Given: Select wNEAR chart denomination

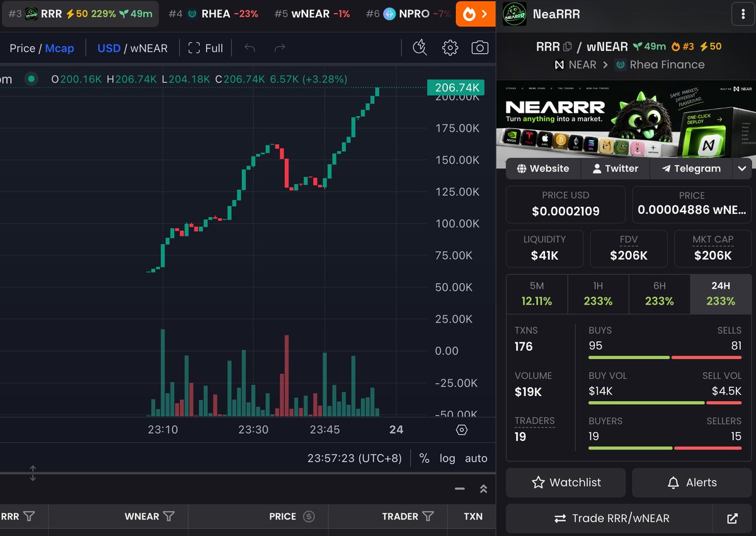Looking at the screenshot, I should point(149,48).
